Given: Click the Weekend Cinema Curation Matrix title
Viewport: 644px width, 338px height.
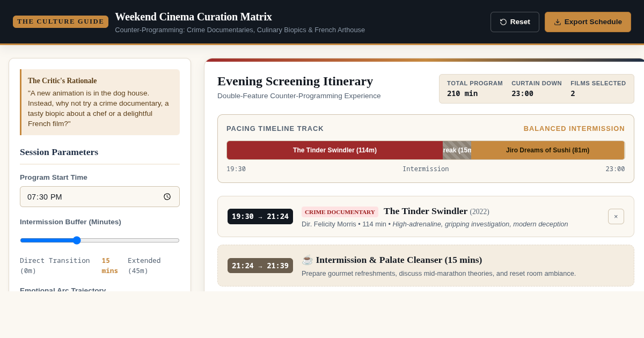Looking at the screenshot, I should pyautogui.click(x=193, y=17).
